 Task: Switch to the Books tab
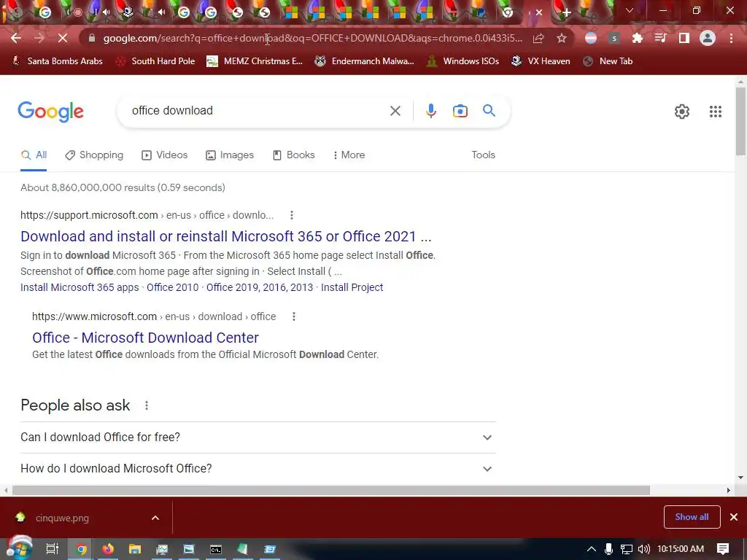(x=293, y=155)
